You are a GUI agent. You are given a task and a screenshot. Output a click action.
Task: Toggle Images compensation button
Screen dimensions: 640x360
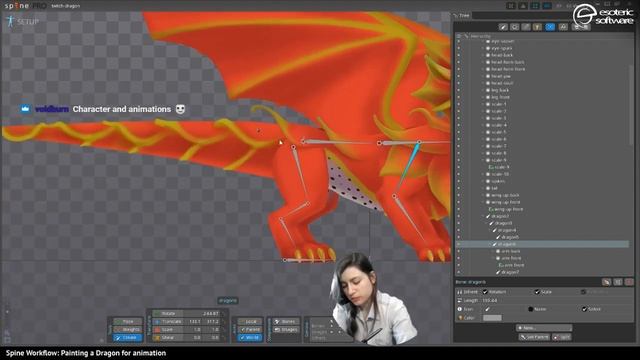click(x=286, y=329)
